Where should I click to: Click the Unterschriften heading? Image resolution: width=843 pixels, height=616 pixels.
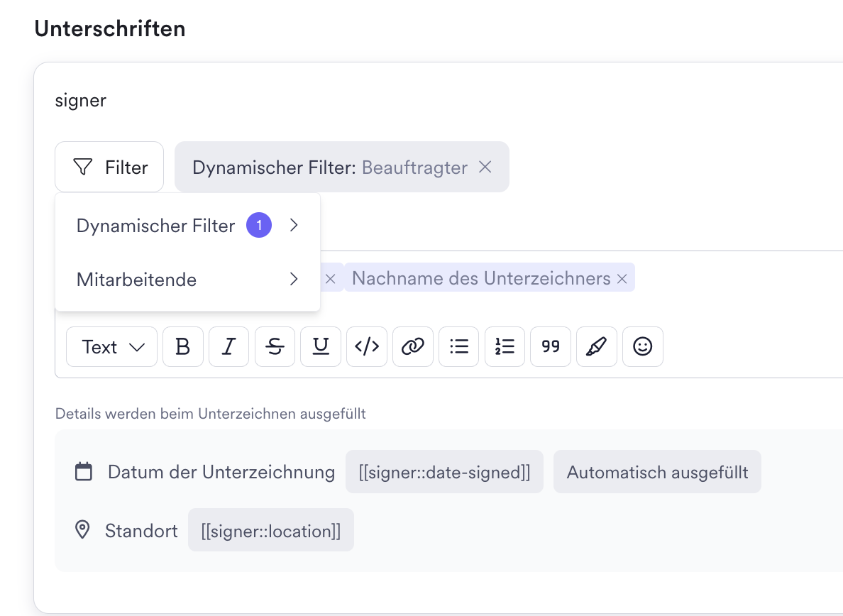click(110, 28)
